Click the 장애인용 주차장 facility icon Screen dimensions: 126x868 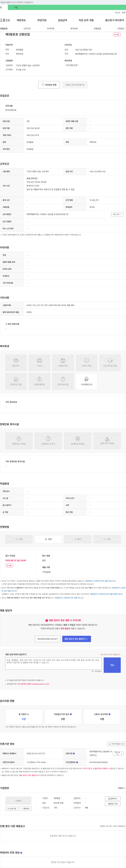coord(19,441)
